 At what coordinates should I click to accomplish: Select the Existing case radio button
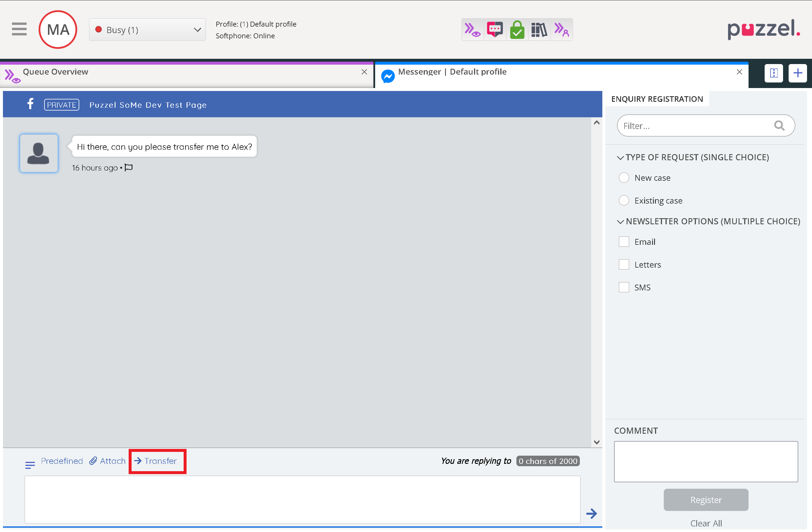(x=624, y=201)
